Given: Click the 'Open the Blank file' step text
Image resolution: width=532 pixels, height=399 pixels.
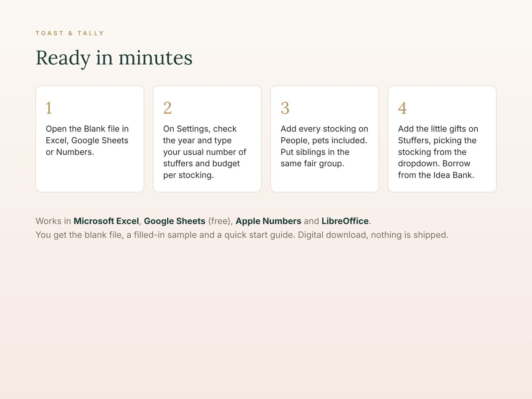Looking at the screenshot, I should click(x=87, y=140).
